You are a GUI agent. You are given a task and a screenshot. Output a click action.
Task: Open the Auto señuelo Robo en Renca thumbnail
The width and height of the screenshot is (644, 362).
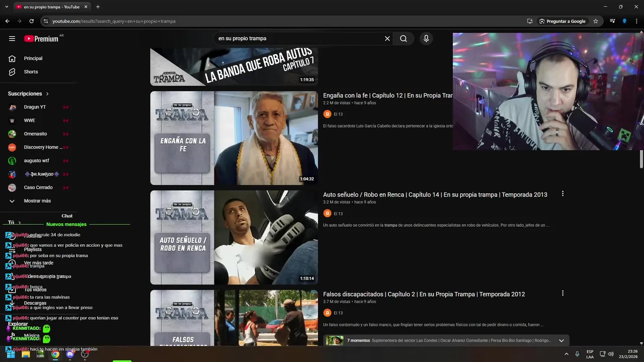[234, 237]
